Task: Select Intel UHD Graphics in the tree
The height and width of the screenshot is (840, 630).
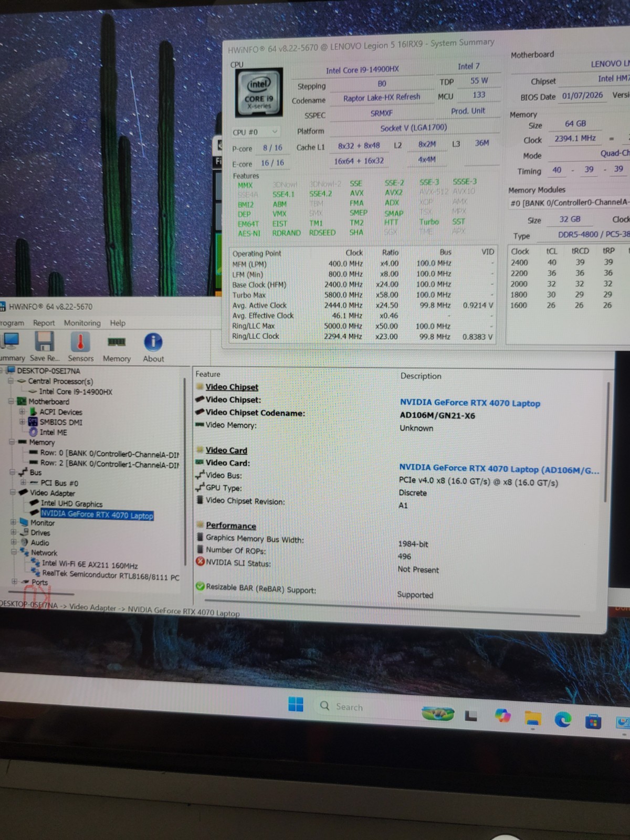Action: [x=71, y=503]
